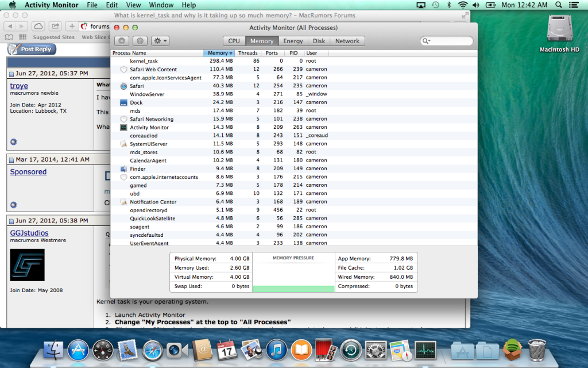The height and width of the screenshot is (368, 588).
Task: Click the Bluetooth status icon
Action: [449, 5]
